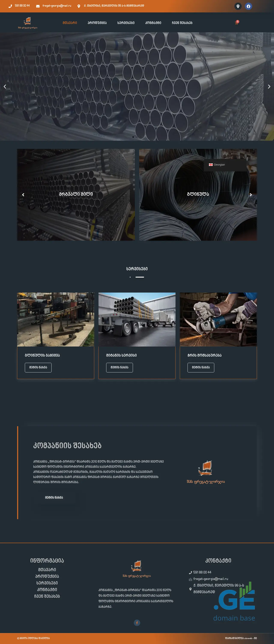The image size is (274, 644).
Task: Click the shopping cart icon in header
Action: click(236, 23)
